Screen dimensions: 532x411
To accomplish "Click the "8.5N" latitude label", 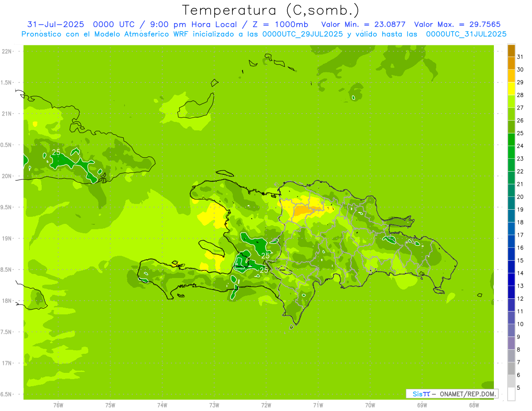I will click(7, 270).
